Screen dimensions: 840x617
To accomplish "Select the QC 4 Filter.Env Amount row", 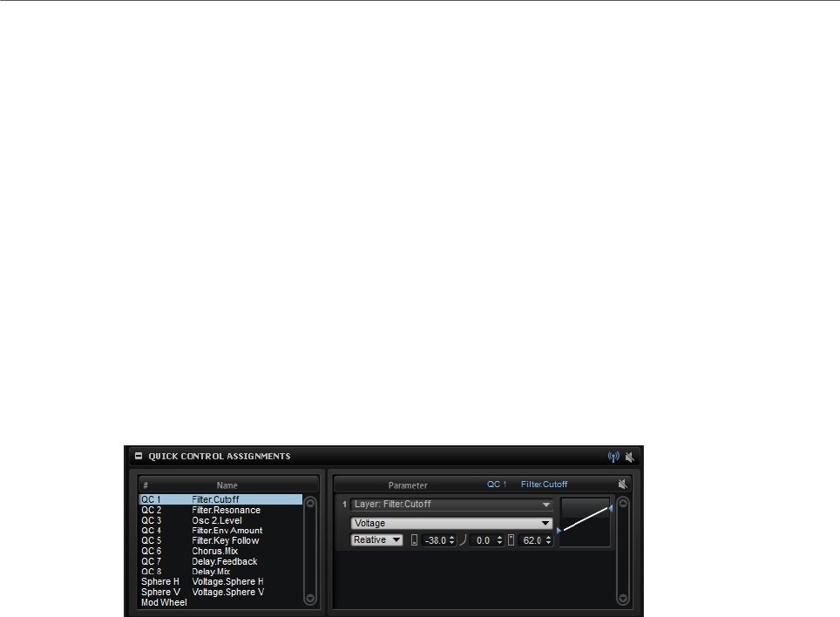I will (220, 530).
